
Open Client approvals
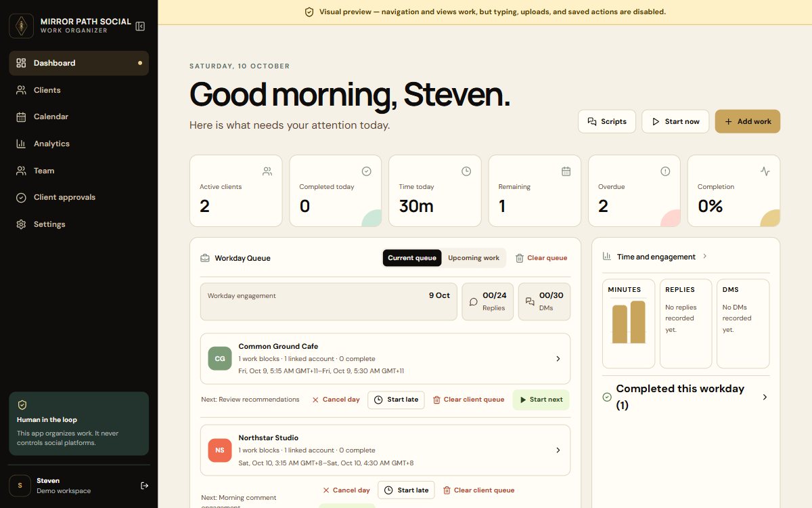point(78,197)
